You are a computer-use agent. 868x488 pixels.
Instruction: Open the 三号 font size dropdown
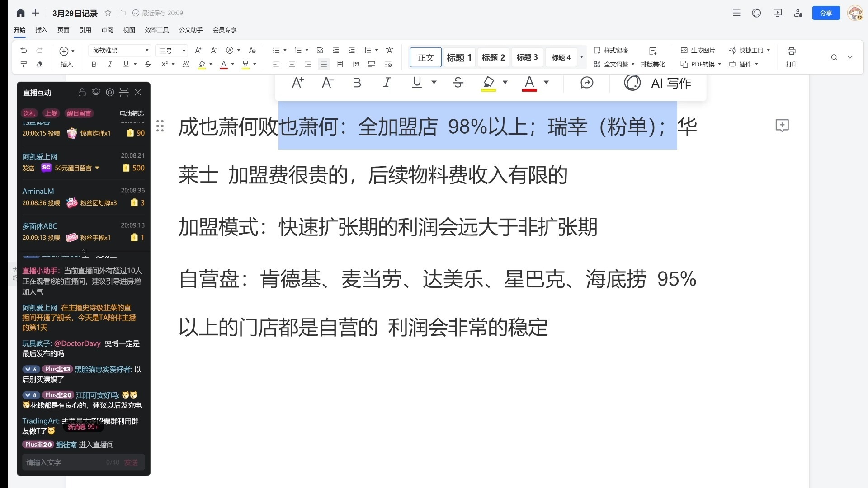(x=184, y=51)
